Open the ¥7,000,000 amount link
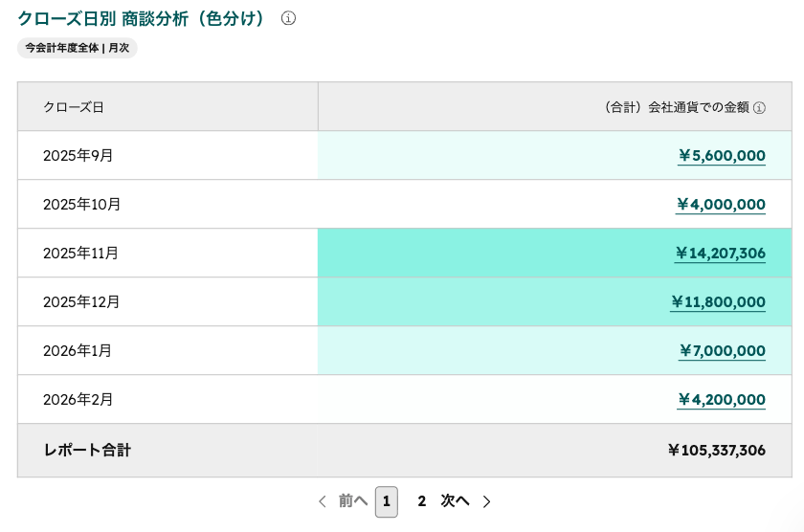The image size is (804, 532). [x=722, y=350]
